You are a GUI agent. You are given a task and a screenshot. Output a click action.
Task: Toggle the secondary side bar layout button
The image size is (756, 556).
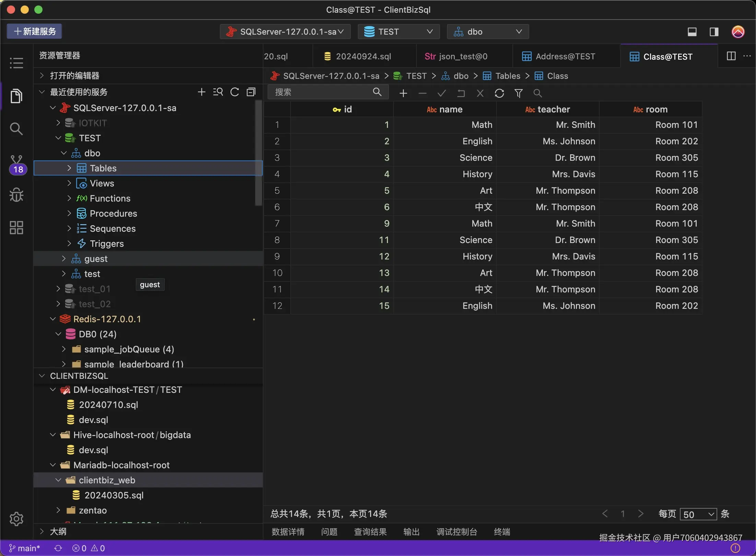point(714,32)
